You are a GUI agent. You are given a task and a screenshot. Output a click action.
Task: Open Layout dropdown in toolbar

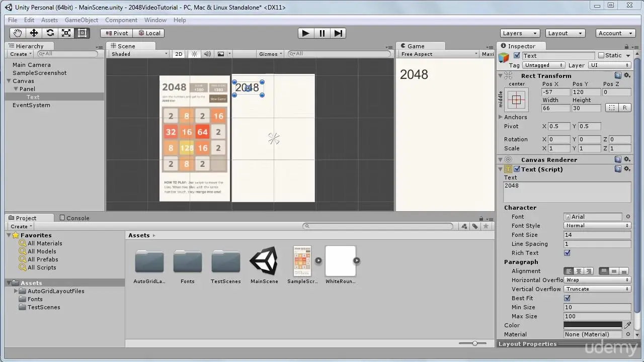tap(565, 33)
